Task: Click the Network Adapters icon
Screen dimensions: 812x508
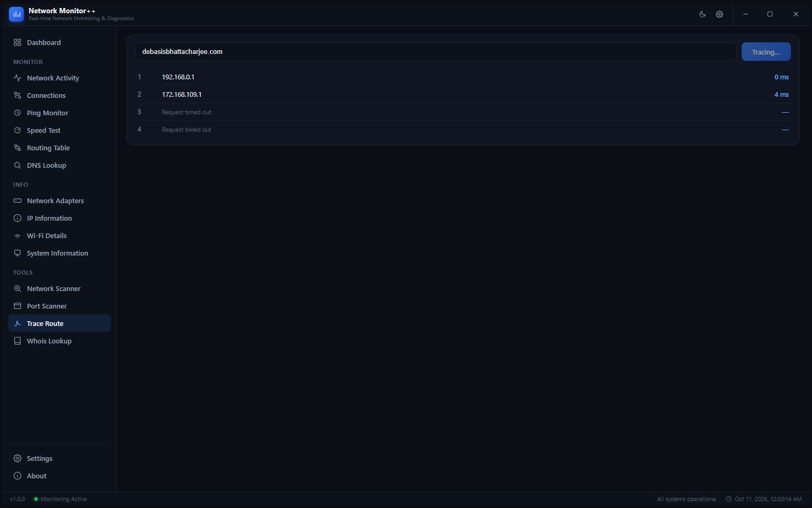Action: (x=17, y=201)
